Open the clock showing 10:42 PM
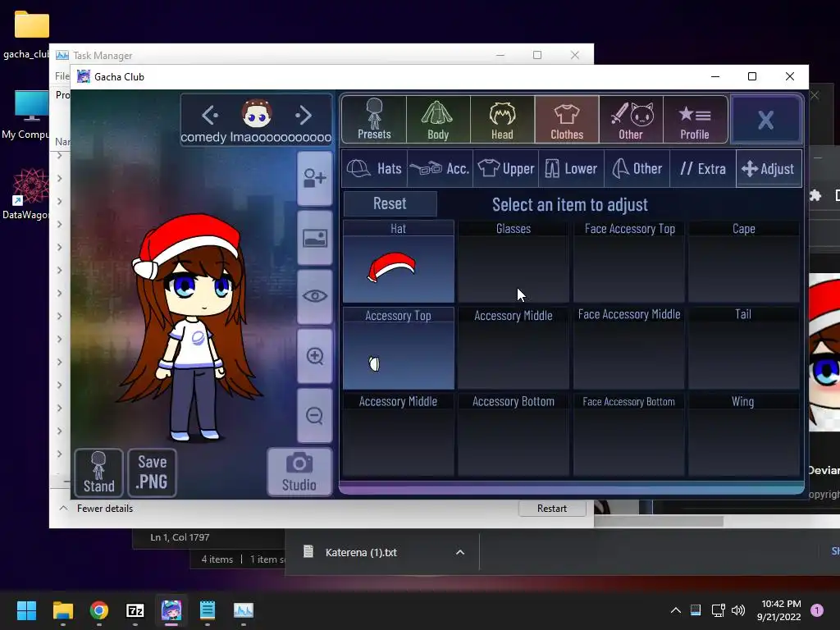840x630 pixels. (x=779, y=610)
